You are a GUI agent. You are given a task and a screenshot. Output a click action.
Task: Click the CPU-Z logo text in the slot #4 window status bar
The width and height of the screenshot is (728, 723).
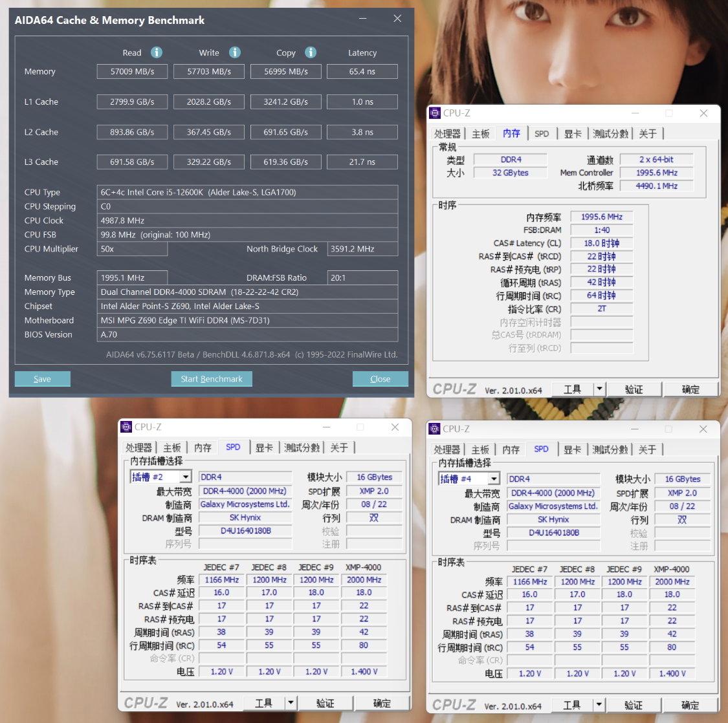coord(454,705)
